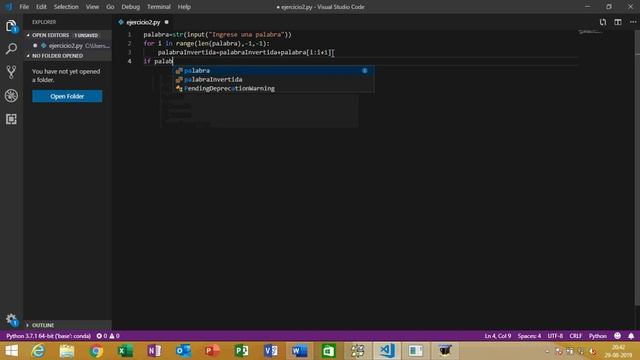The height and width of the screenshot is (360, 640).
Task: Click the Visual Studio Code taskbar icon
Action: (x=387, y=351)
